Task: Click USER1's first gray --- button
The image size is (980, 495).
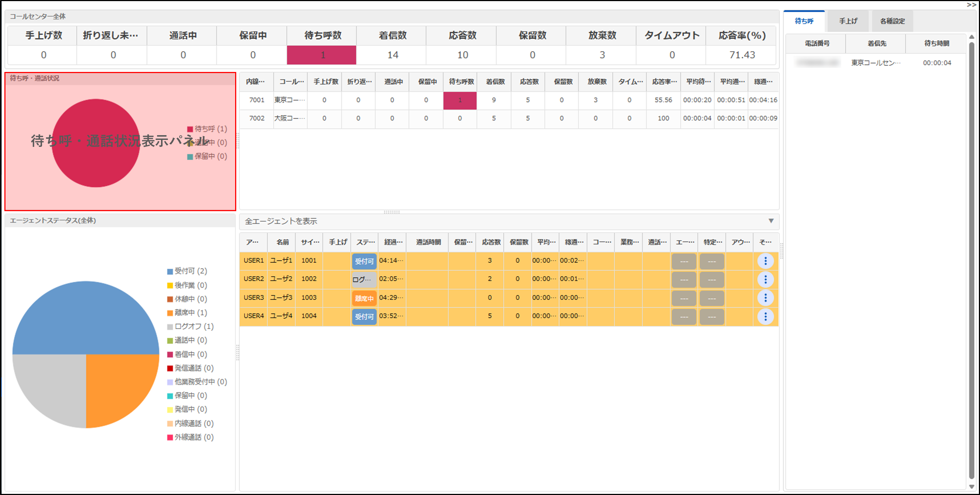Action: click(x=684, y=261)
